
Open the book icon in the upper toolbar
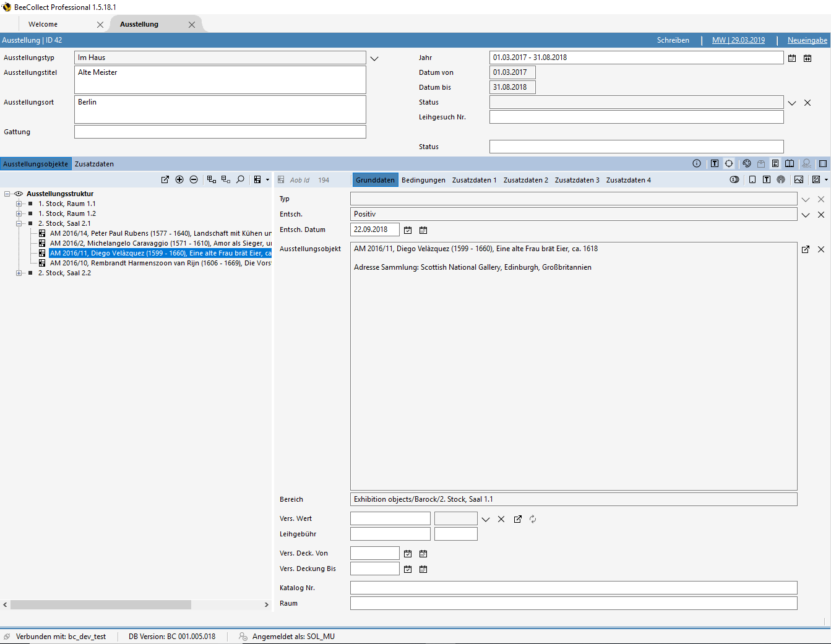[790, 164]
